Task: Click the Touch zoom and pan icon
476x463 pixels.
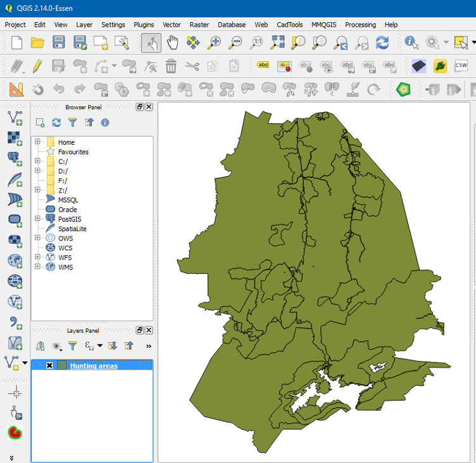Action: coord(151,43)
